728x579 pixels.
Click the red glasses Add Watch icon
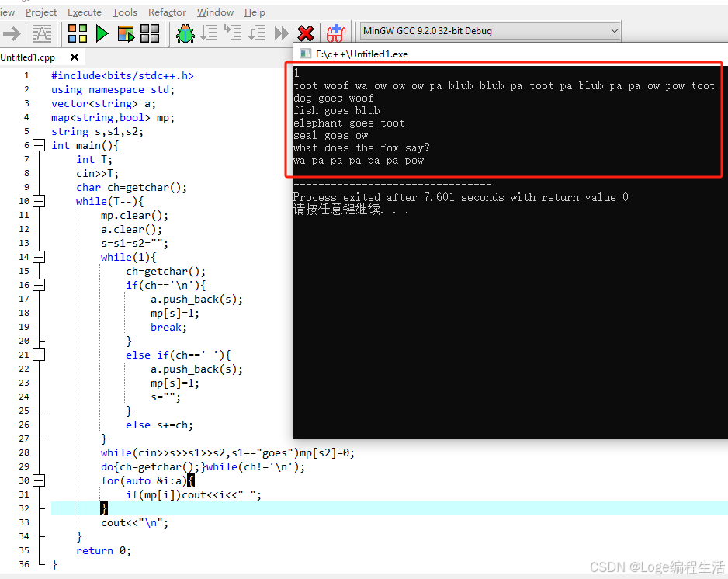point(336,33)
